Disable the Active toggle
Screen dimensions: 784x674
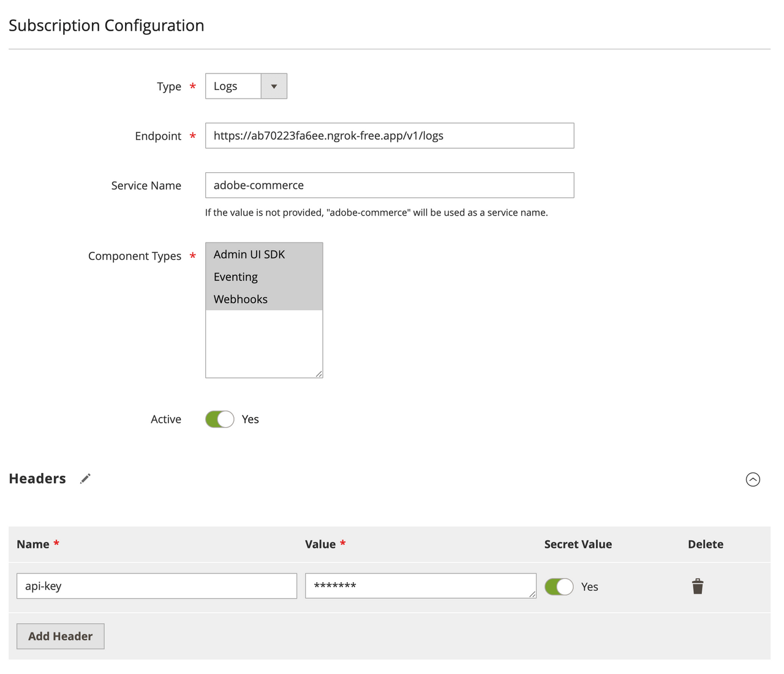219,419
